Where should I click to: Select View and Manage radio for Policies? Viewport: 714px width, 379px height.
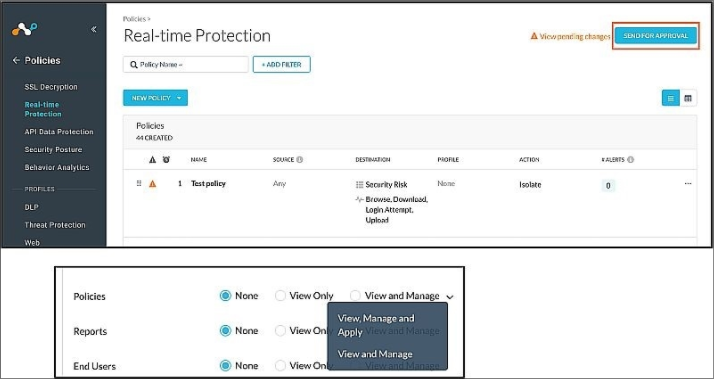(355, 296)
